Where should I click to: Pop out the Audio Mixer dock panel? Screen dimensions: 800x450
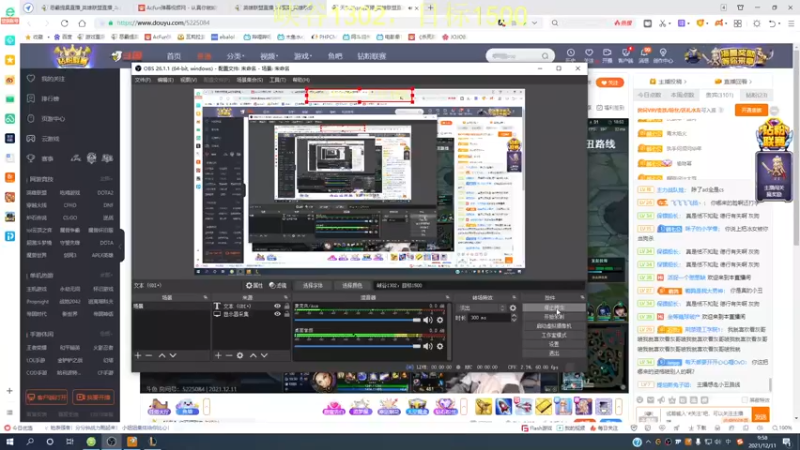click(x=447, y=297)
